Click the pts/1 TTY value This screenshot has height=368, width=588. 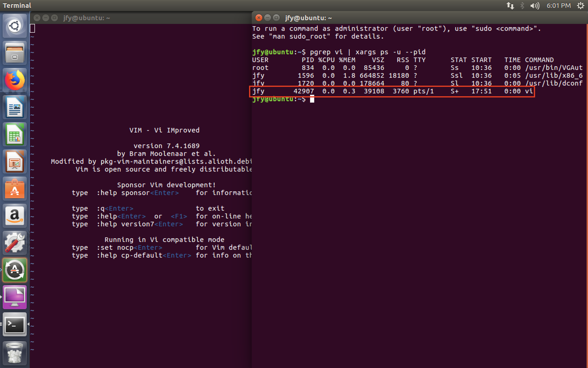[x=424, y=91]
